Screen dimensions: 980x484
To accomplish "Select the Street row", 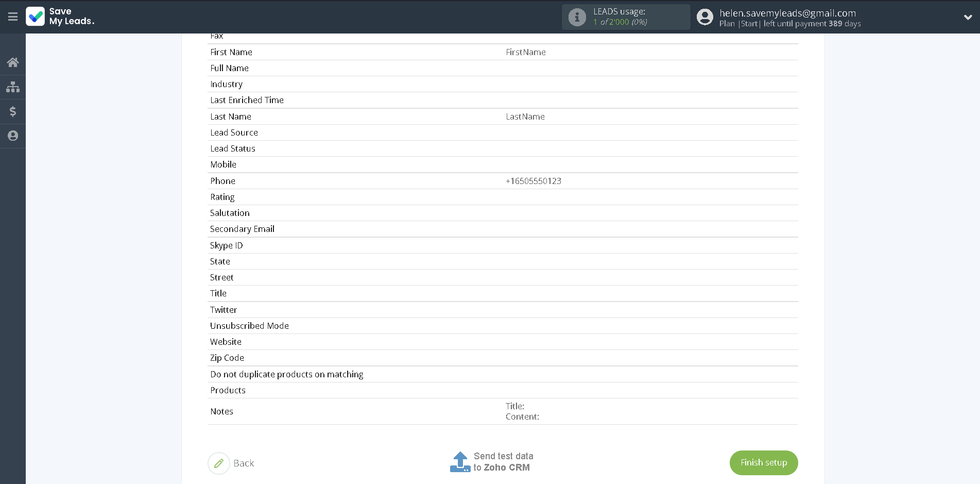I will pos(503,277).
